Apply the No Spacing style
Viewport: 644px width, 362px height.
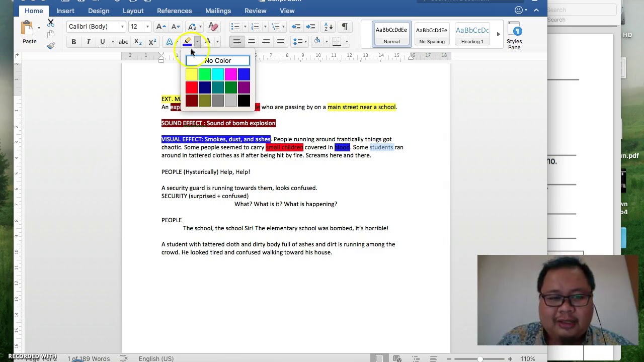tap(432, 34)
